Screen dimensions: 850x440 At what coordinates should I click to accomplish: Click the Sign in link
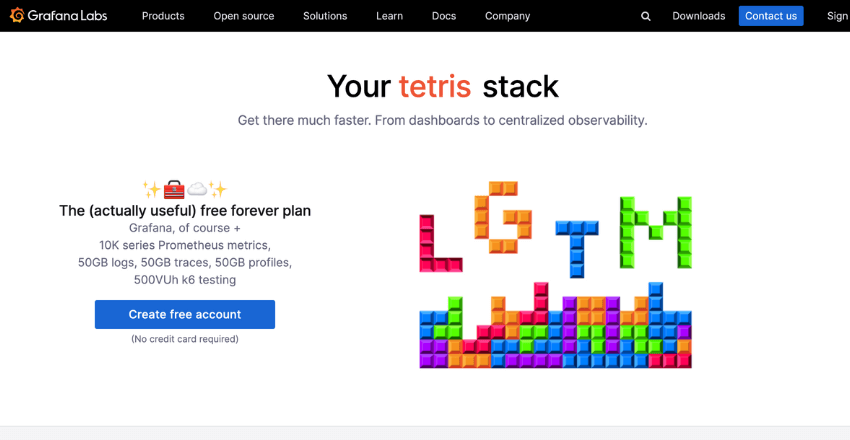coord(838,16)
